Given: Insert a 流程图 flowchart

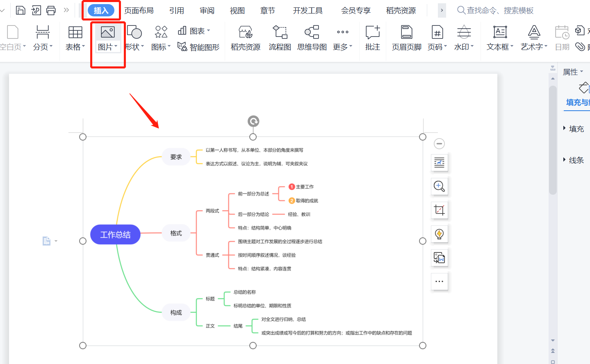Looking at the screenshot, I should 280,38.
